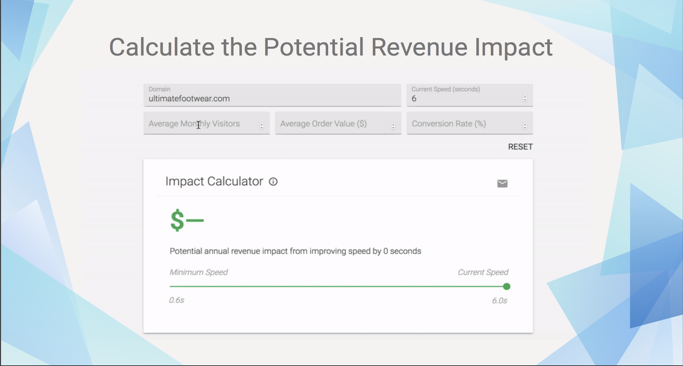
Task: Click the Average Order Value stepper arrows
Action: 393,126
